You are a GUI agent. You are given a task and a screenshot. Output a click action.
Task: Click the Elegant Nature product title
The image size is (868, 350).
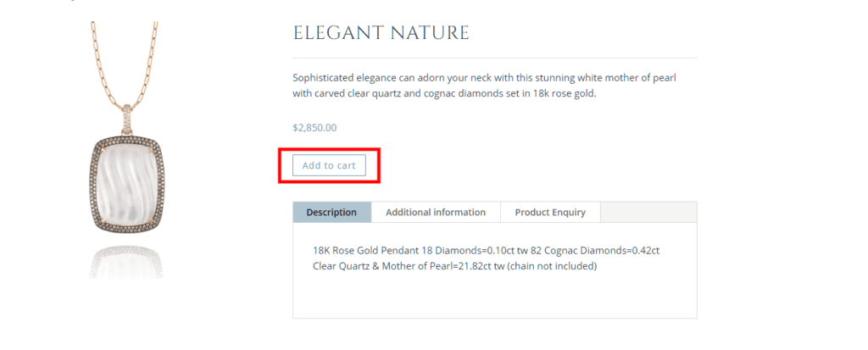(381, 33)
